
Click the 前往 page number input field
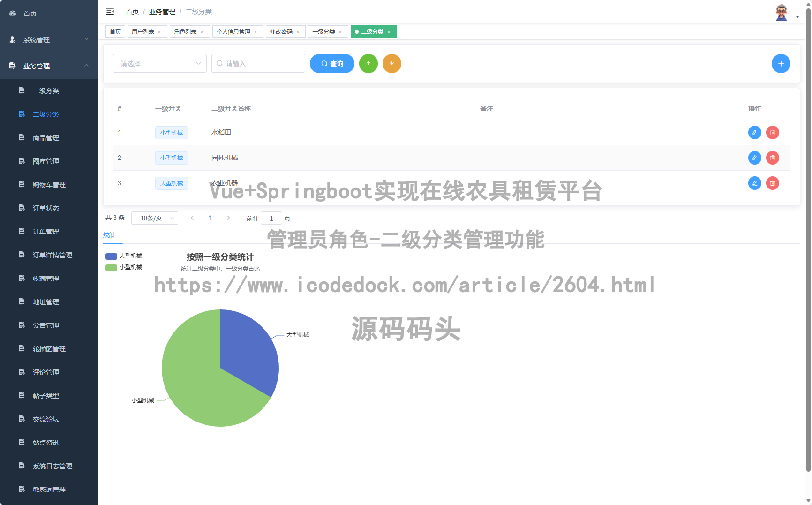click(271, 218)
